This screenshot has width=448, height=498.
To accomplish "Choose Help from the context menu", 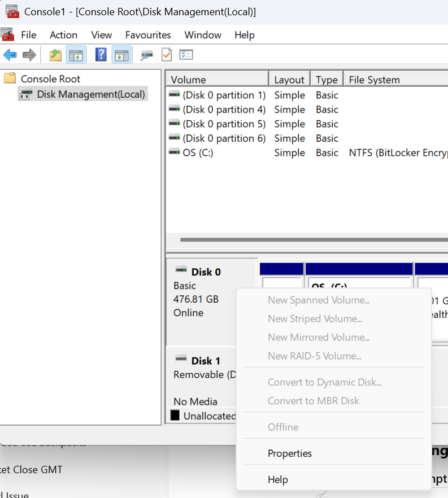I will pos(277,479).
